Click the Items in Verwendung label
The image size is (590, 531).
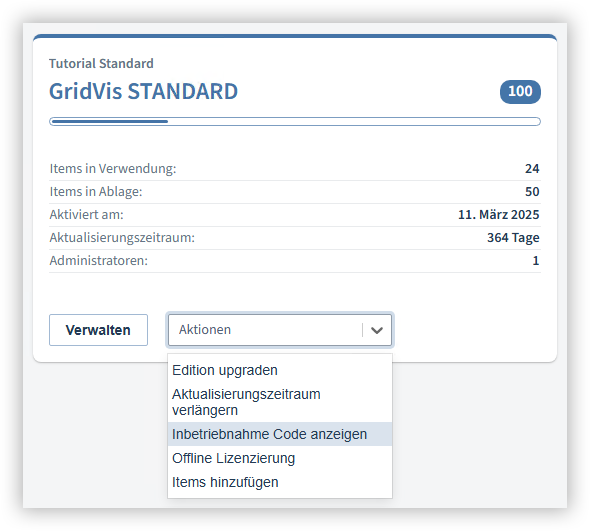(113, 169)
